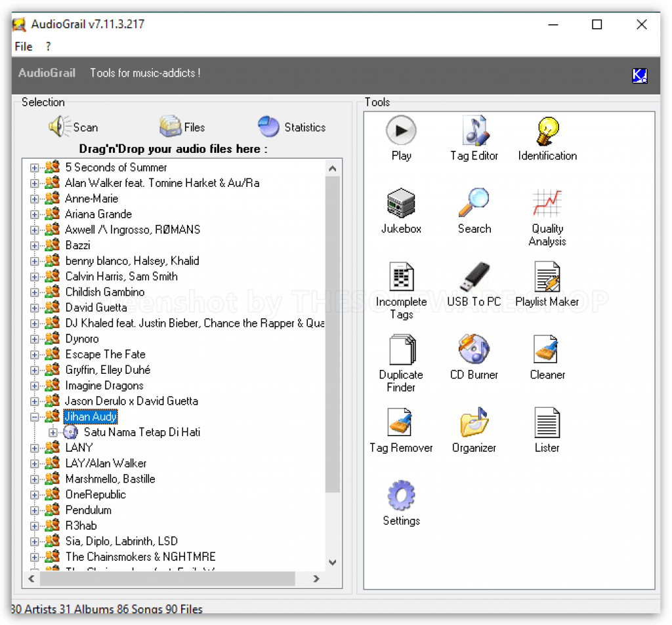Expand the Childish Gambino artist node

[34, 292]
